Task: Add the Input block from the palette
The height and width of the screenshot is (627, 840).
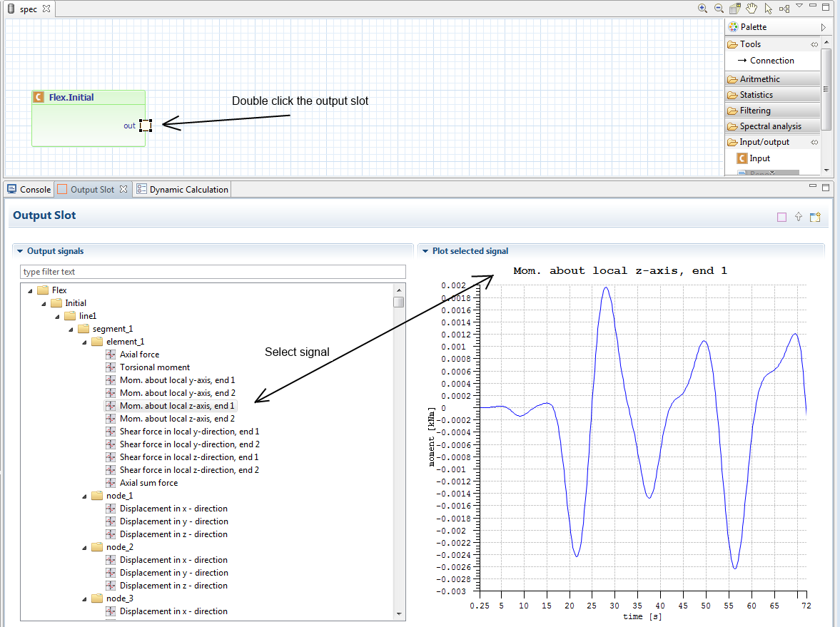Action: pos(759,158)
